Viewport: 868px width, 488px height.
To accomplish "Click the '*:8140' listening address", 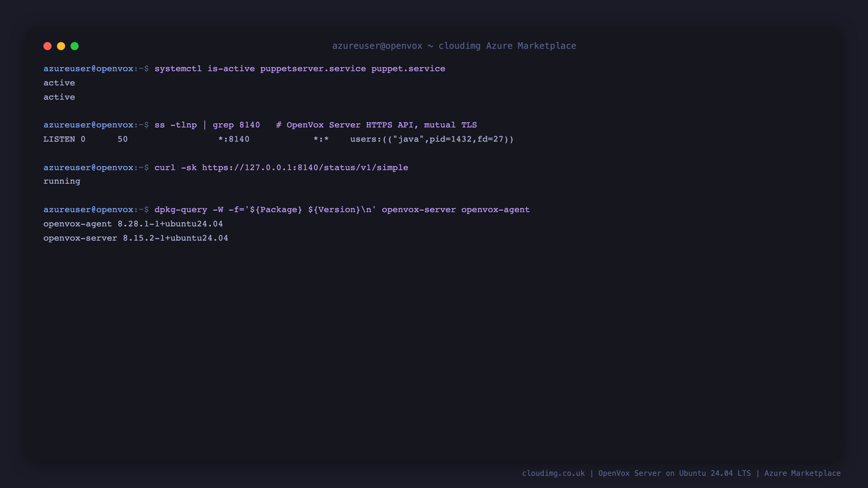I will [x=233, y=139].
